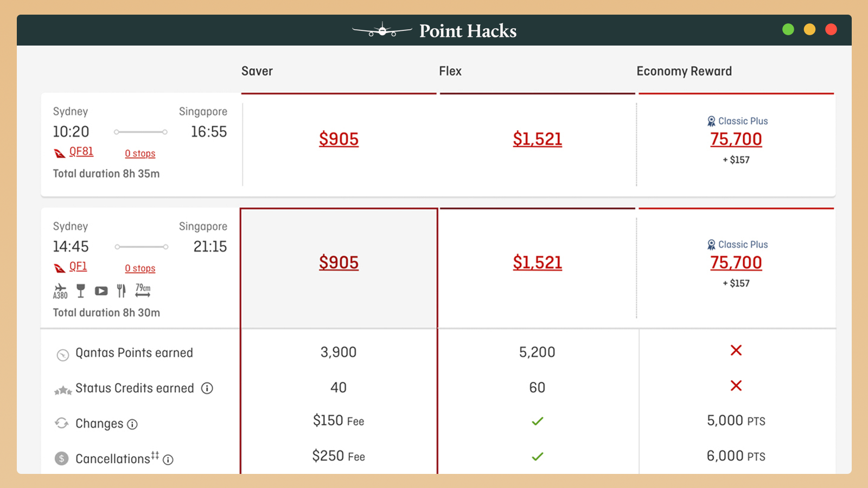Select the Flex fare column header

[x=450, y=72]
